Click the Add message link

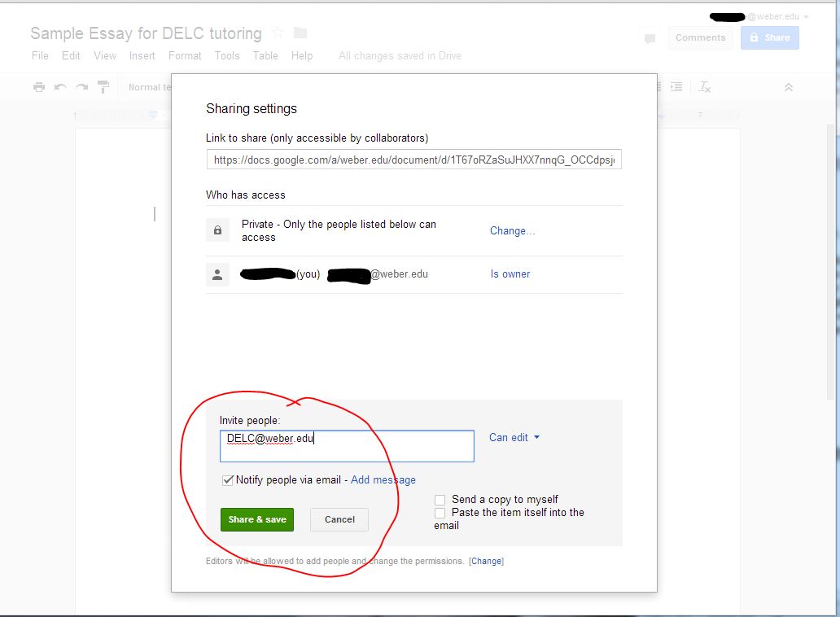(x=383, y=480)
